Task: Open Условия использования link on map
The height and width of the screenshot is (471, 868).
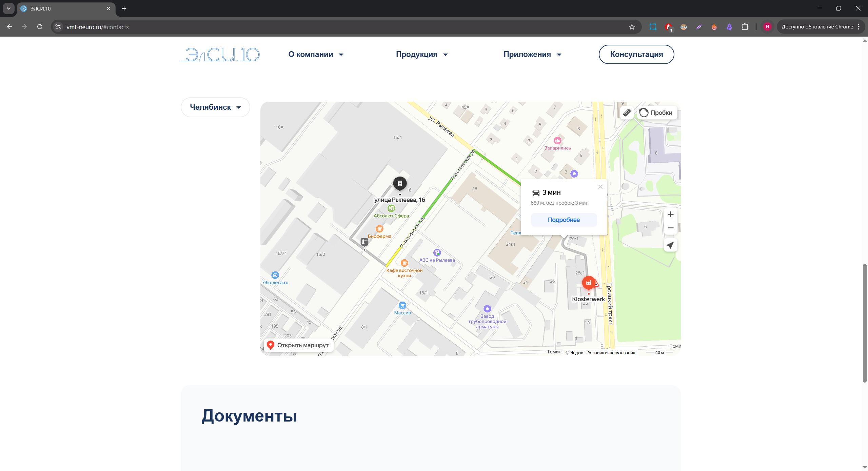Action: pyautogui.click(x=611, y=353)
